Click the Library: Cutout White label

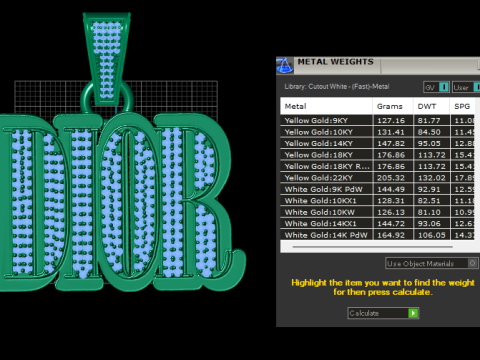[337, 87]
